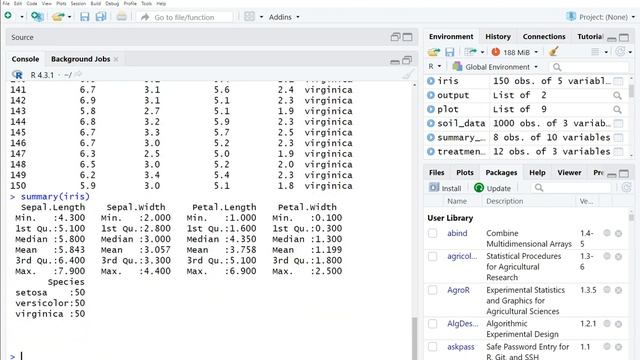Screen dimensions: 640x360
Task: Open the Tools menu
Action: coord(147,3)
